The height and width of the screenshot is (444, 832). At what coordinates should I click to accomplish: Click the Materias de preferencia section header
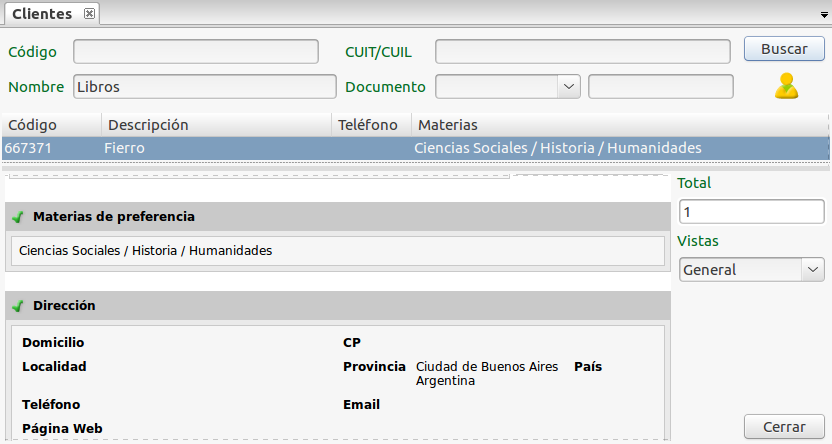pyautogui.click(x=338, y=216)
